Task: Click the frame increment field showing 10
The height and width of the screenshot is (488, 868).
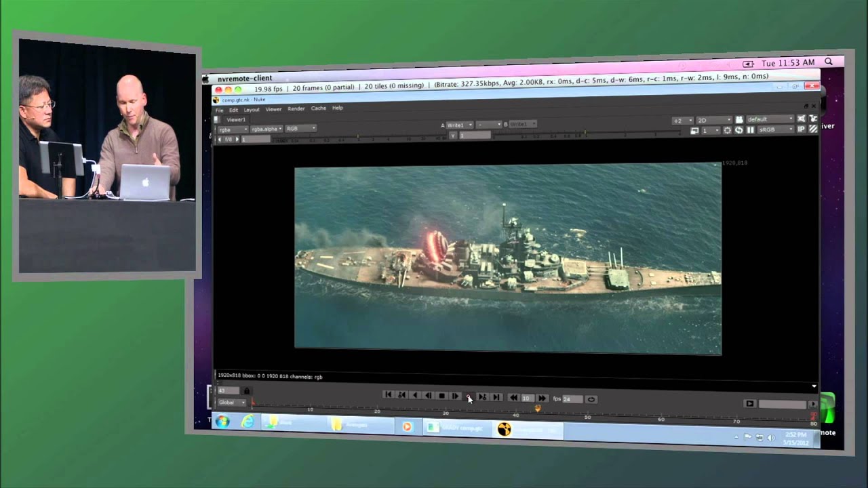Action: [x=527, y=399]
